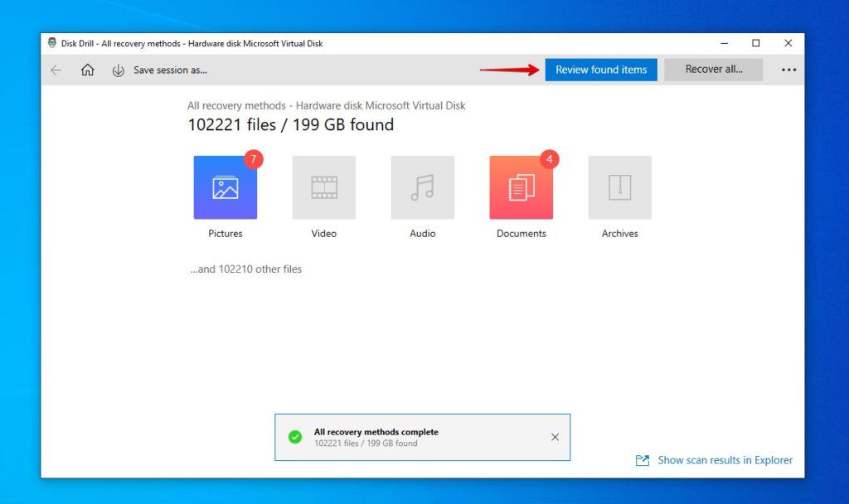The image size is (849, 504).
Task: Choose Recover all...
Action: pyautogui.click(x=714, y=70)
